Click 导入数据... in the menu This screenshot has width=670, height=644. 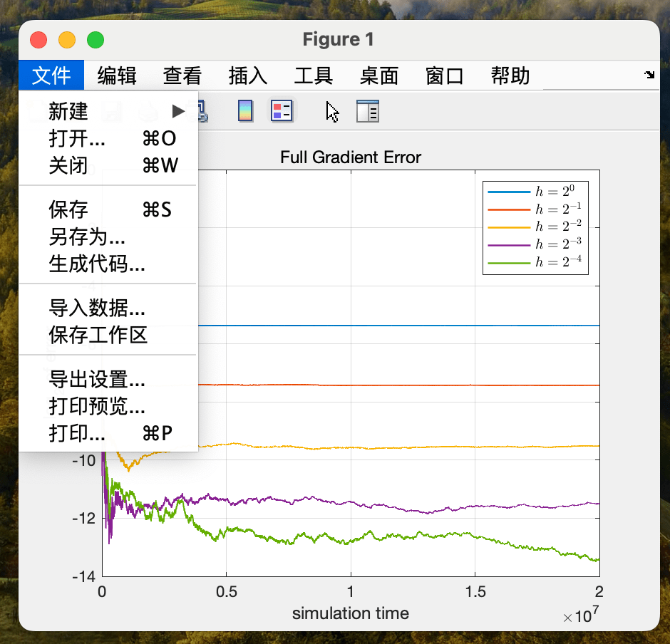click(x=97, y=308)
